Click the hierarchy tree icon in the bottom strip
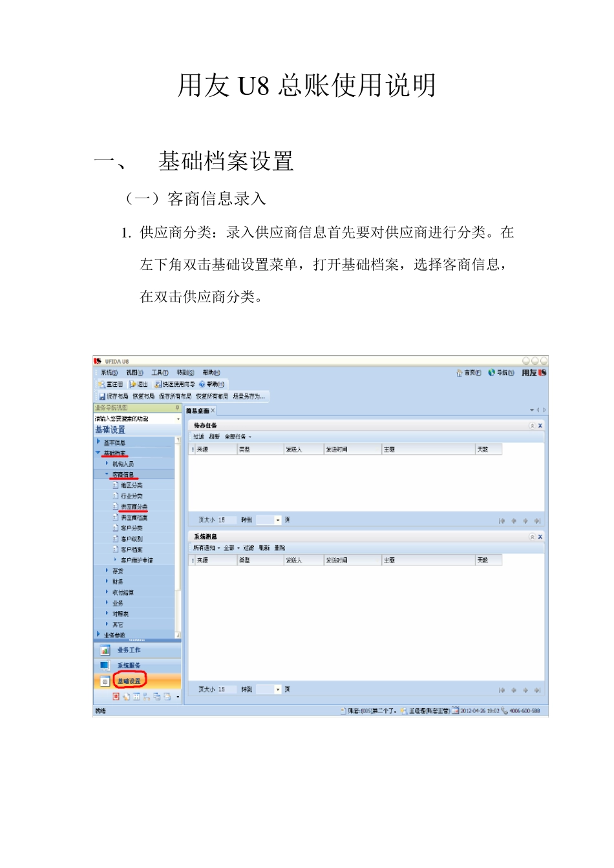 (147, 696)
